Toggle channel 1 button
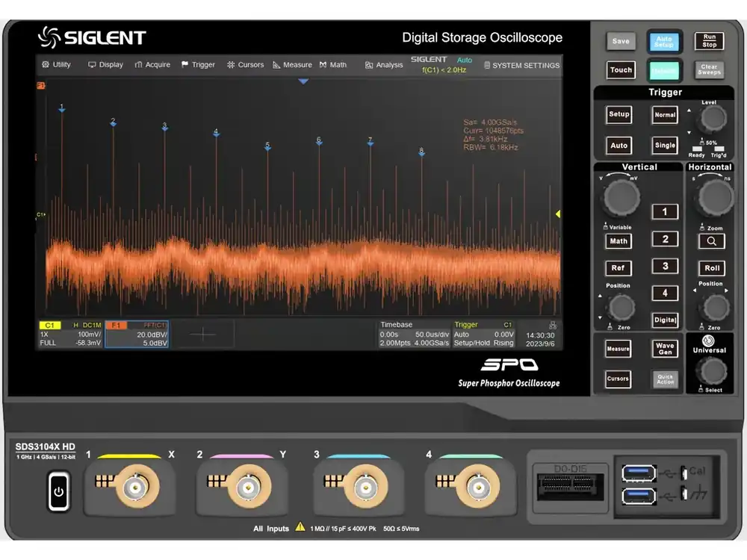 tap(665, 212)
